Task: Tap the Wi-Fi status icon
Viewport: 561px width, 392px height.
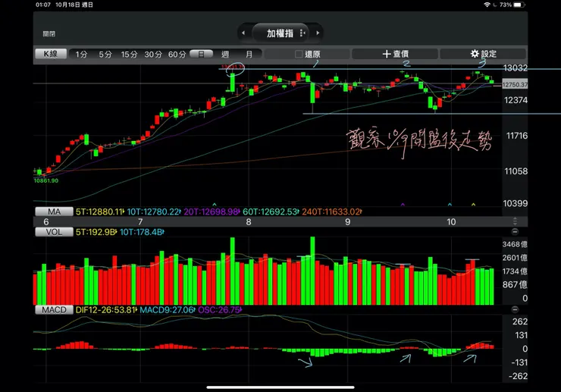Action: pyautogui.click(x=487, y=5)
